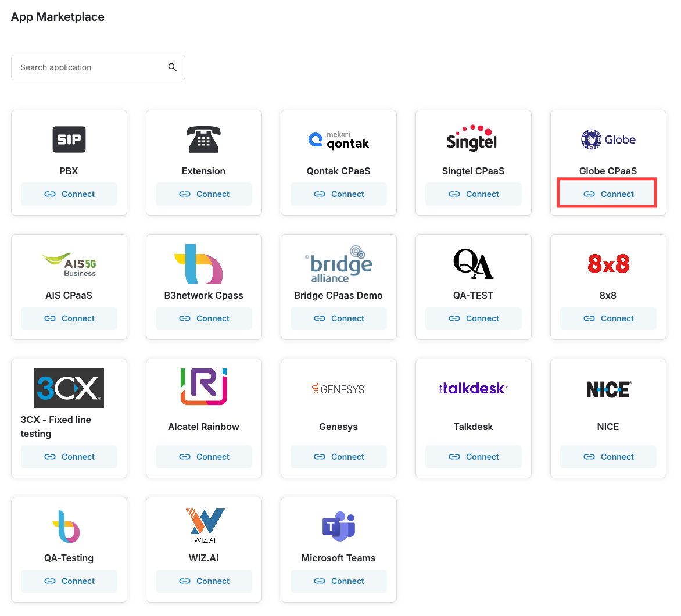Connect the WIZ.AI app
681x616 pixels.
coord(204,581)
